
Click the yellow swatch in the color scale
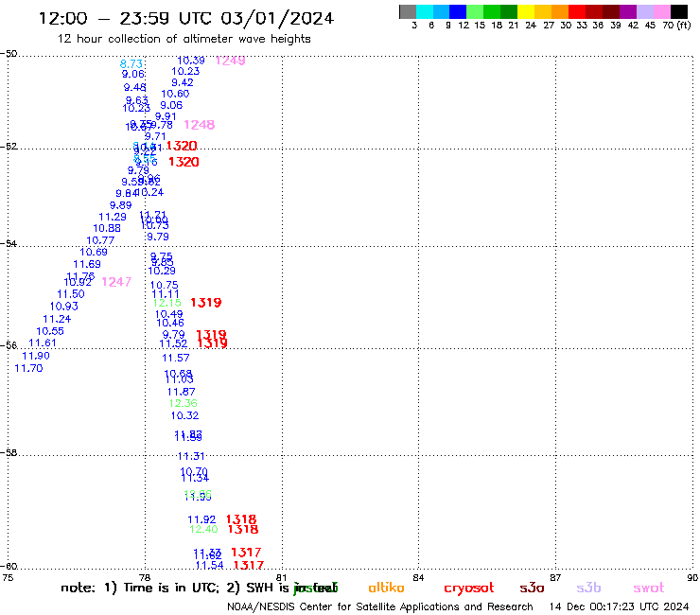[x=526, y=11]
